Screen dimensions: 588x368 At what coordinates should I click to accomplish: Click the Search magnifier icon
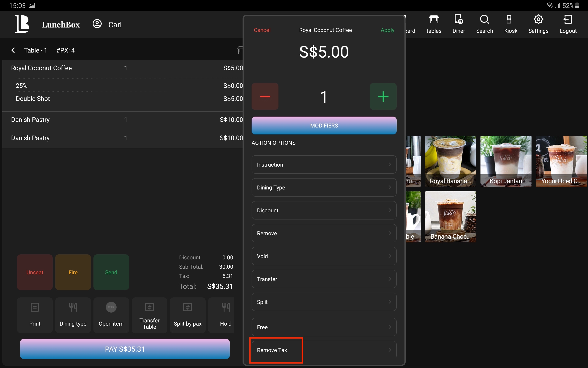click(484, 20)
